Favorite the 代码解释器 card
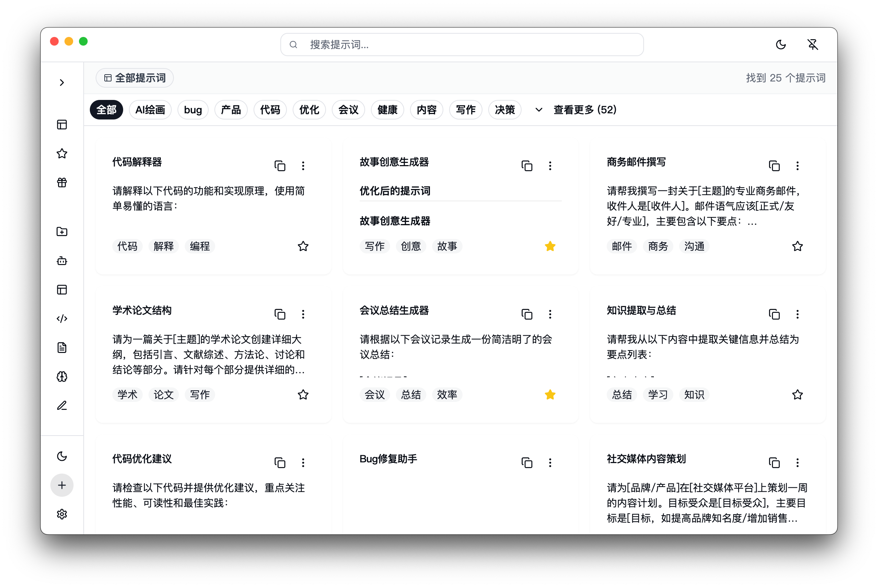This screenshot has height=588, width=878. [303, 246]
